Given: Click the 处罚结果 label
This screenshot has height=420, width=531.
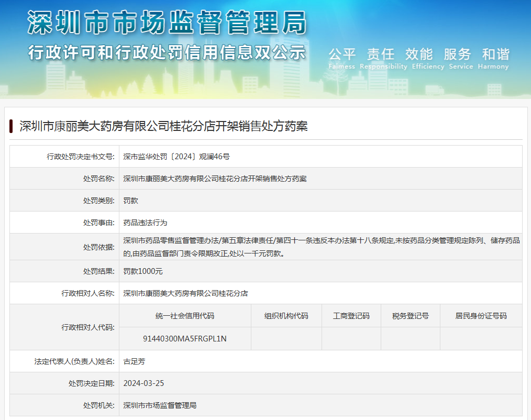Looking at the screenshot, I should point(99,271).
